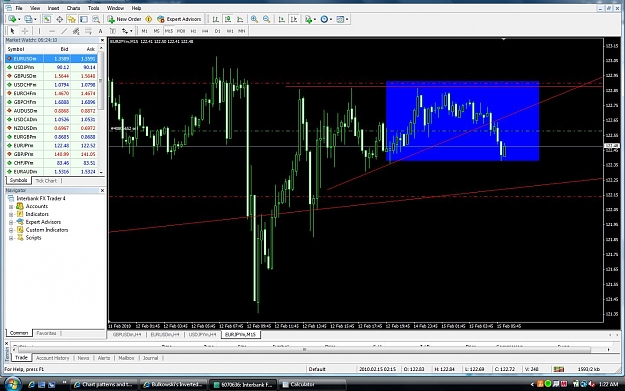Expand the Scripts tree node

pyautogui.click(x=11, y=238)
